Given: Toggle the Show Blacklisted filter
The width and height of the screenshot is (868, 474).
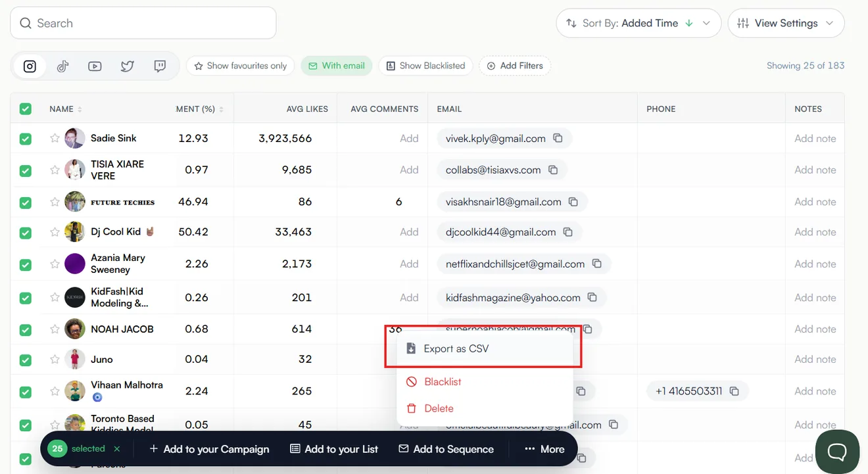Looking at the screenshot, I should click(425, 66).
